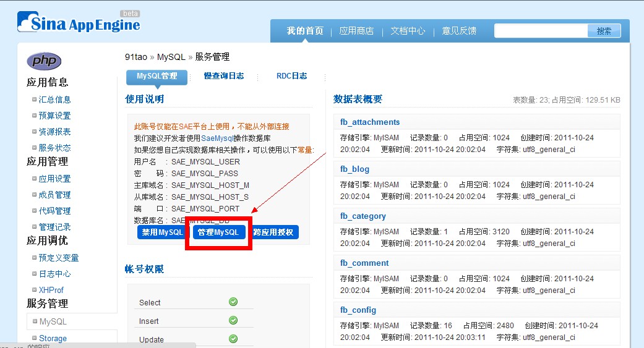Viewport: 644px width, 348px height.
Task: Click the 数据表概要 heading
Action: [358, 99]
